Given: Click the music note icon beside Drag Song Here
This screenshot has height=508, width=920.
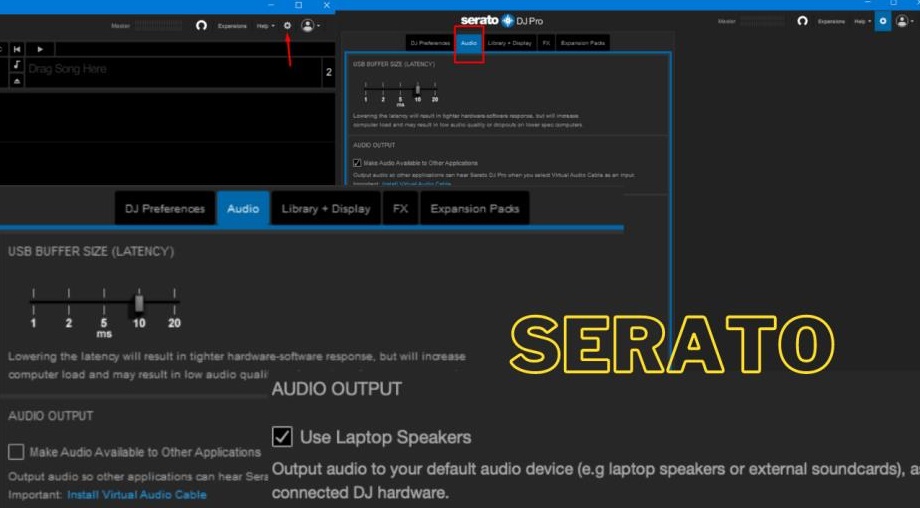Looking at the screenshot, I should tap(17, 65).
